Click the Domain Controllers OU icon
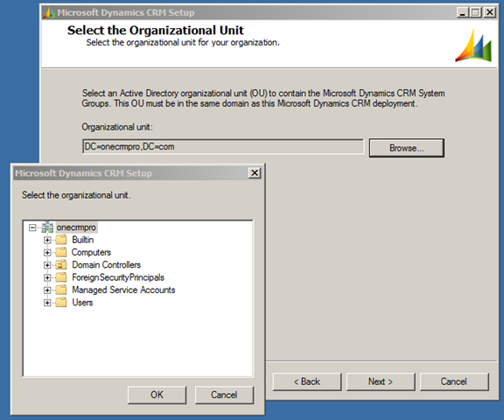504x420 pixels. coord(60,265)
